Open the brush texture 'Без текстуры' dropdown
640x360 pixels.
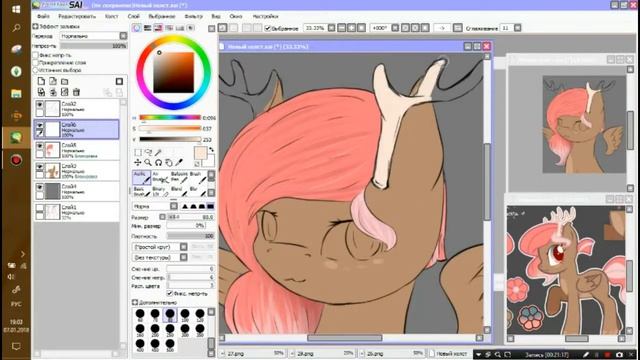click(160, 258)
